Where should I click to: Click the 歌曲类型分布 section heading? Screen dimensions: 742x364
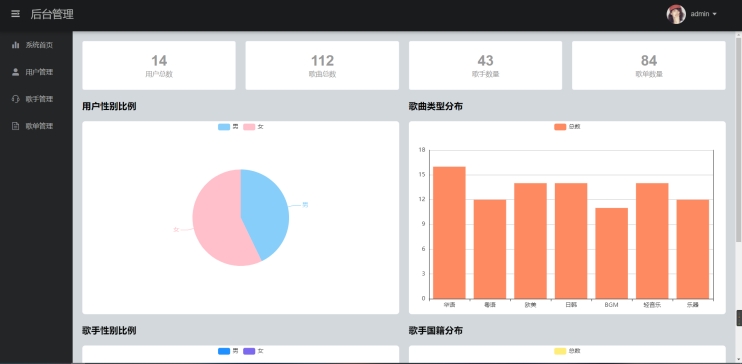click(436, 107)
